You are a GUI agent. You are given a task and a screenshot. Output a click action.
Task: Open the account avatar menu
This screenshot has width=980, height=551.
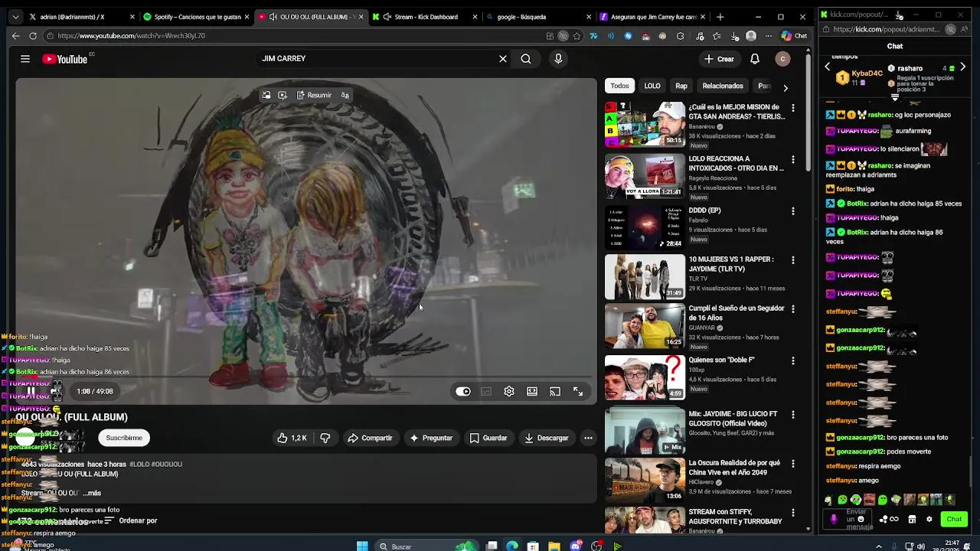(782, 59)
